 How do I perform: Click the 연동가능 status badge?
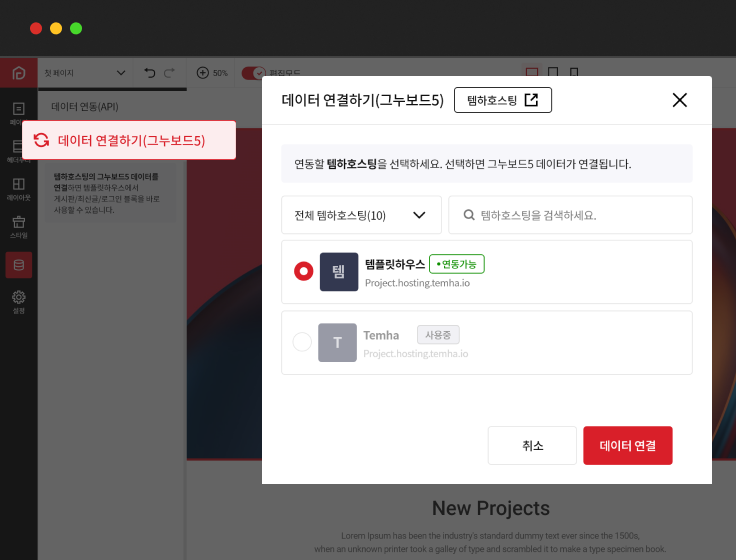[x=457, y=264]
